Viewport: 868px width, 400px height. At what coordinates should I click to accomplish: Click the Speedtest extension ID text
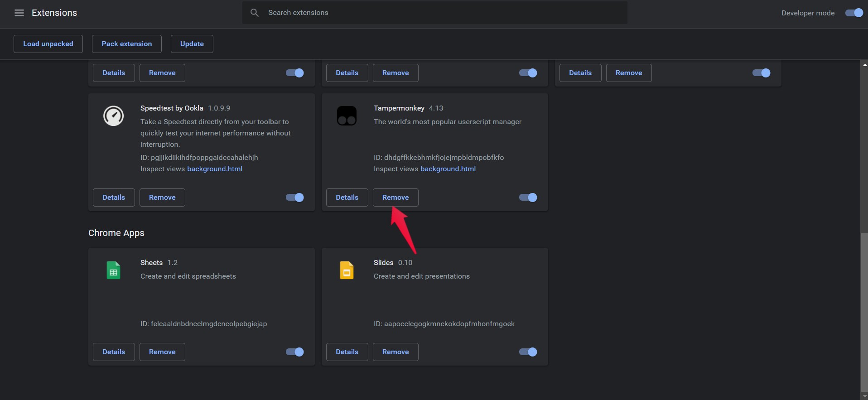tap(199, 158)
